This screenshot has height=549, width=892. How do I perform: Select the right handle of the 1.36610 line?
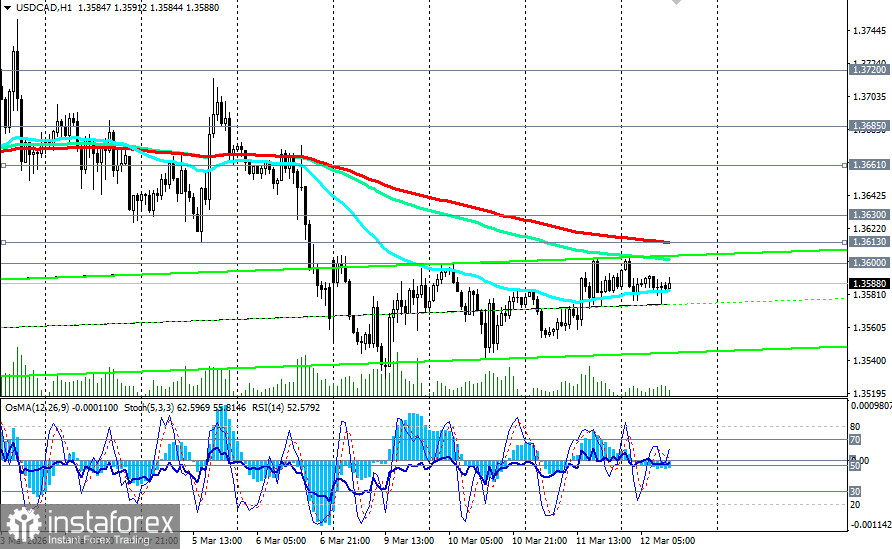844,165
